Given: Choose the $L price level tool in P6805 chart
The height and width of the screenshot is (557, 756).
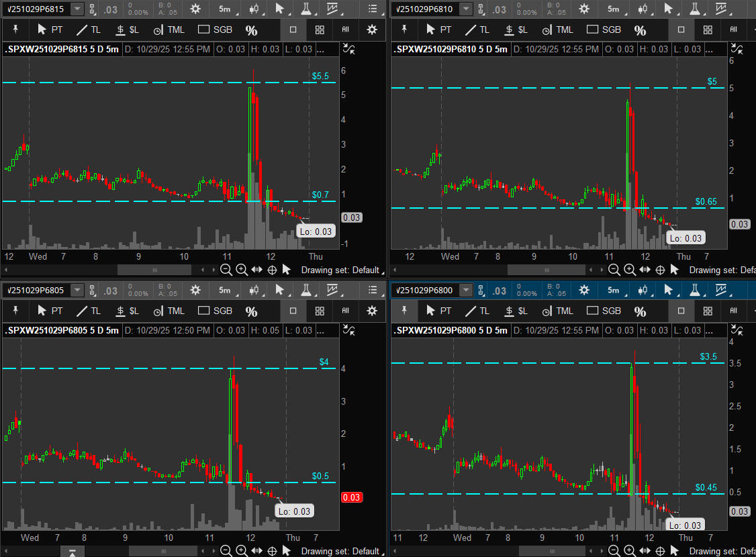Looking at the screenshot, I should click(127, 311).
